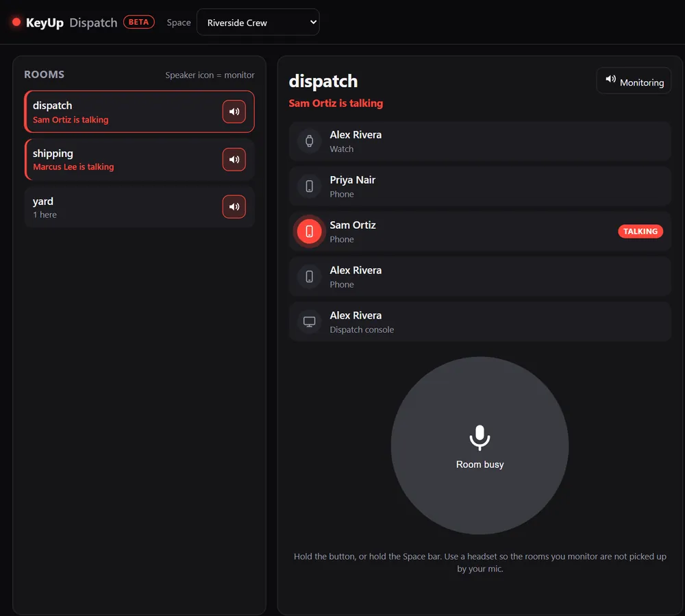Click the red recording dot logo

click(x=16, y=22)
